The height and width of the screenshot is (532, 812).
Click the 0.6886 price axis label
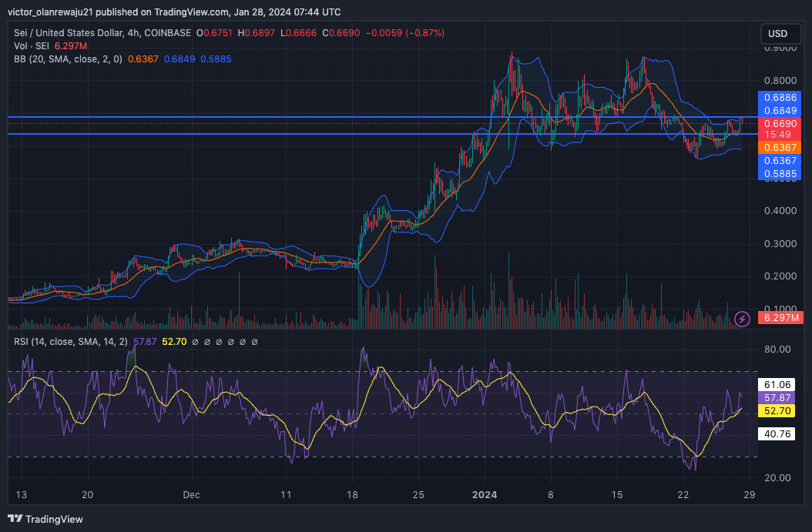tap(780, 97)
